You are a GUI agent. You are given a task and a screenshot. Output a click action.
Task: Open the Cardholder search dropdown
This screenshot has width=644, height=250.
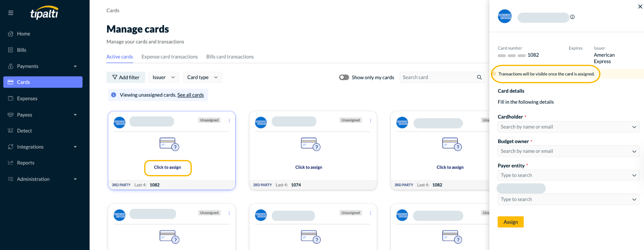(568, 127)
